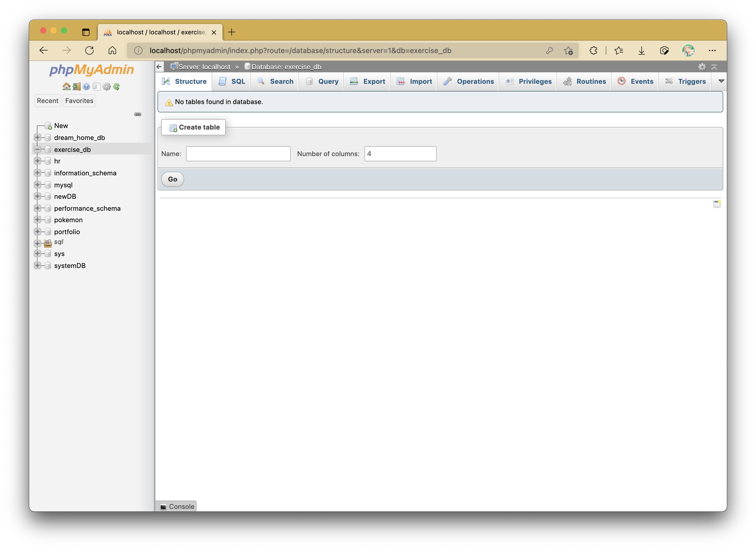This screenshot has width=756, height=550.
Task: Expand mysql database node
Action: [37, 185]
